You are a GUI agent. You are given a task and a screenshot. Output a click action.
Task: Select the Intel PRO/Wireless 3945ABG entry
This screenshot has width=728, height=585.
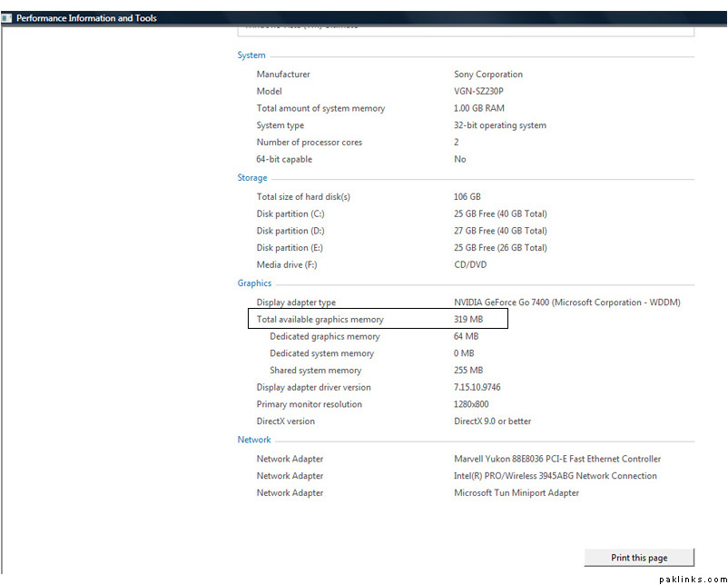pos(555,476)
